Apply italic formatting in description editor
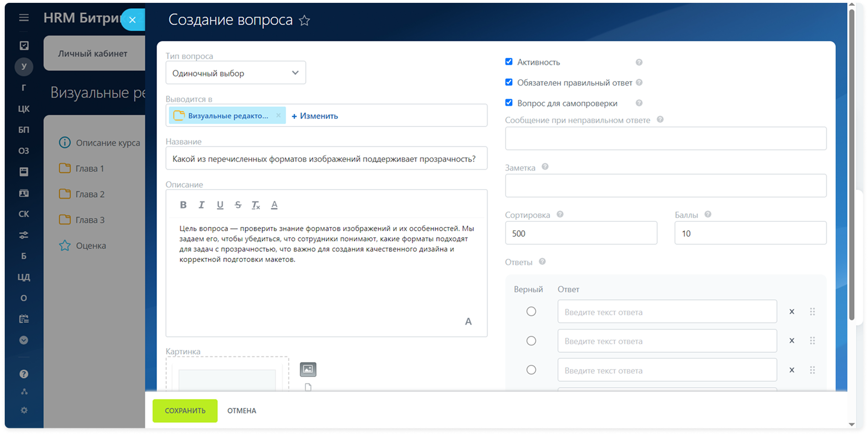The width and height of the screenshot is (868, 435). (x=202, y=205)
